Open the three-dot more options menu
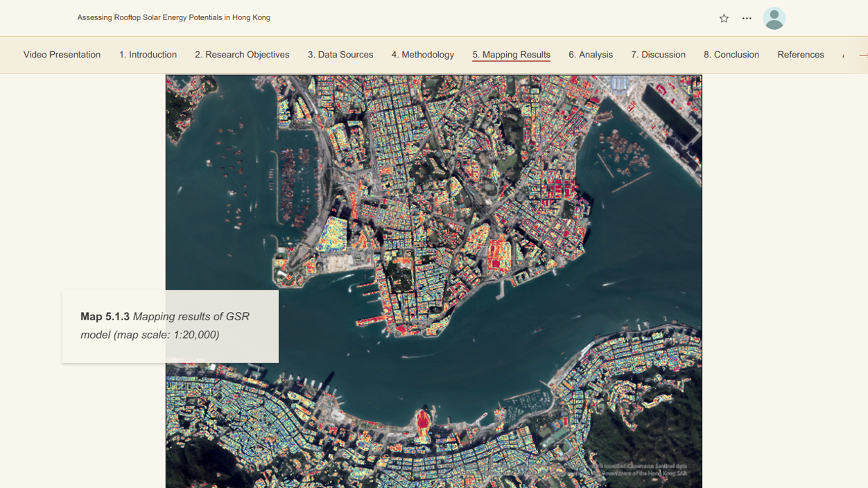Screen dimensions: 868x488 [x=747, y=19]
